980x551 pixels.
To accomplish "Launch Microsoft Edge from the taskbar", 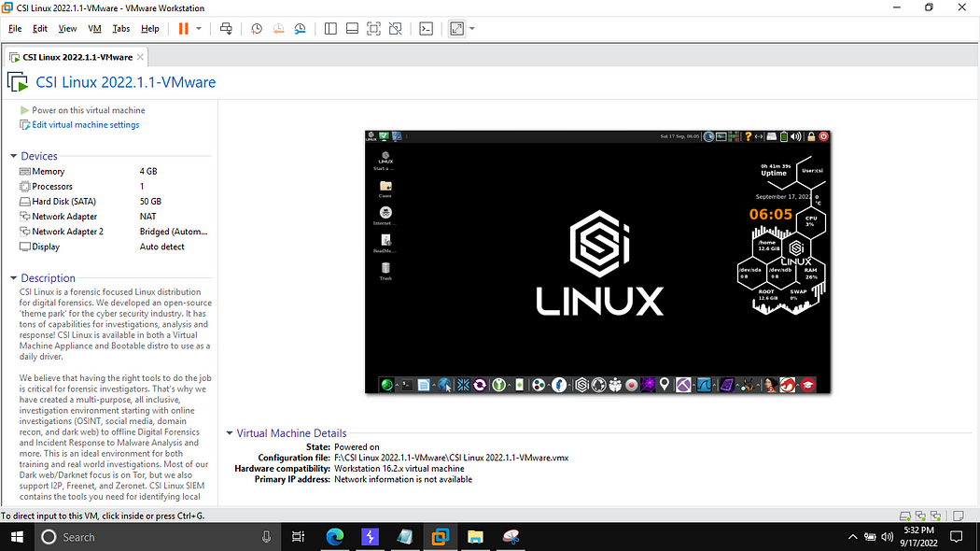I will coord(335,537).
